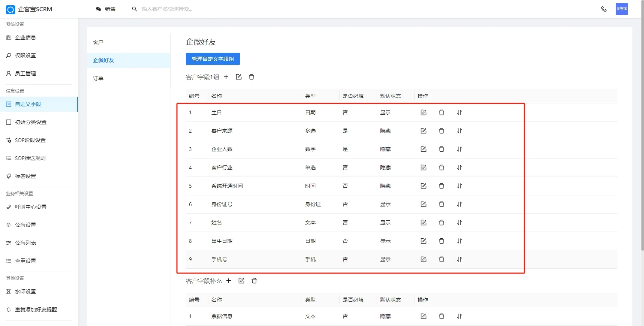Image resolution: width=644 pixels, height=326 pixels.
Task: Select 自定义字段 in sidebar
Action: coord(39,104)
